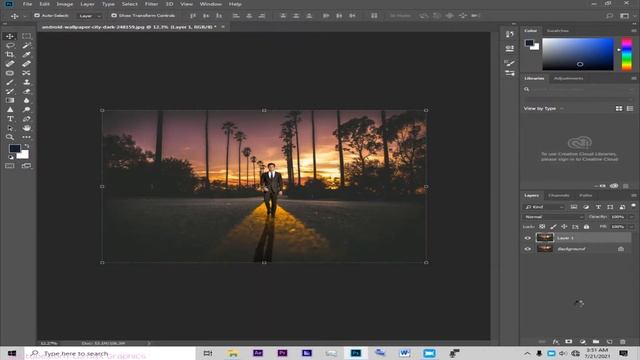The image size is (640, 360).
Task: Select the Horizontal Type tool
Action: click(x=10, y=119)
